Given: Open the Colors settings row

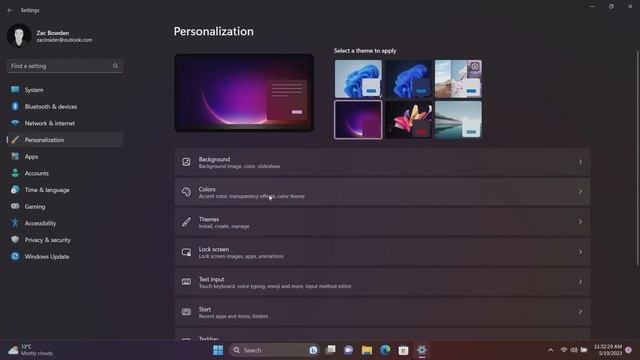Looking at the screenshot, I should (x=382, y=192).
